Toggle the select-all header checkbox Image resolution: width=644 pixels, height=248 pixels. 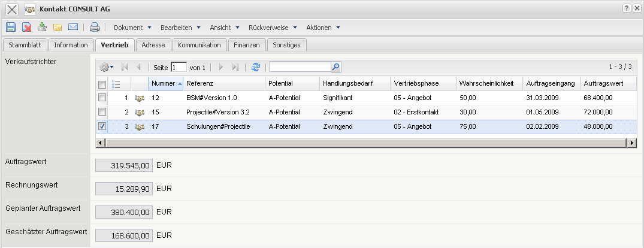tap(102, 84)
